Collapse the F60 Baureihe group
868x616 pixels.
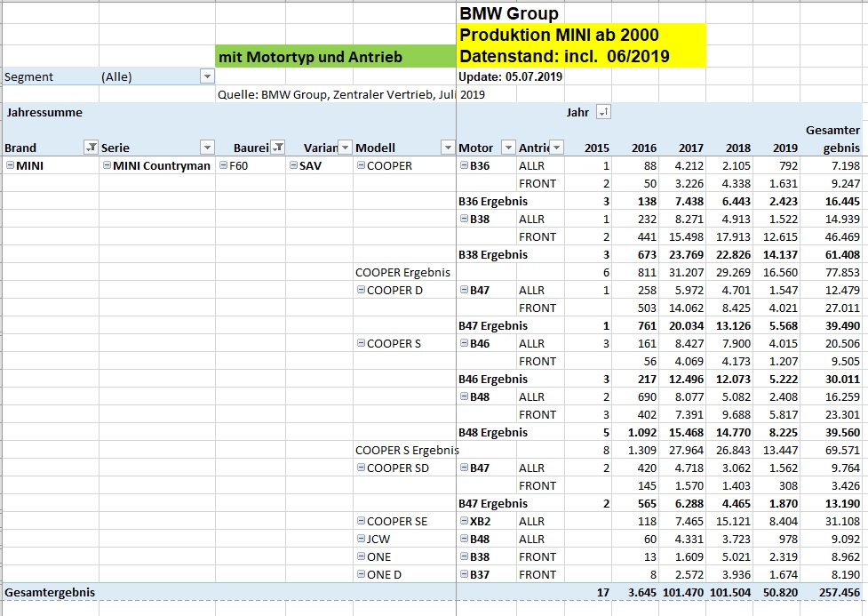pyautogui.click(x=223, y=165)
